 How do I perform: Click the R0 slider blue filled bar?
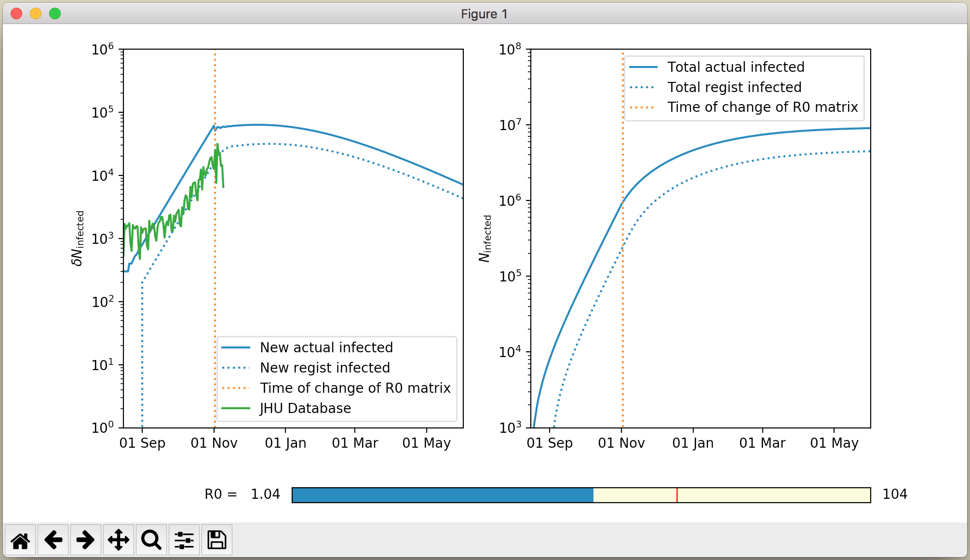click(x=443, y=495)
